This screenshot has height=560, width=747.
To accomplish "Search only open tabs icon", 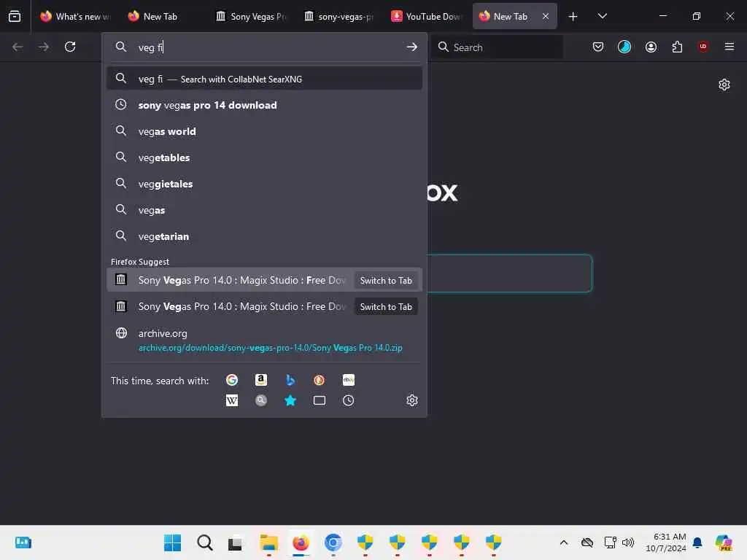I will point(320,400).
